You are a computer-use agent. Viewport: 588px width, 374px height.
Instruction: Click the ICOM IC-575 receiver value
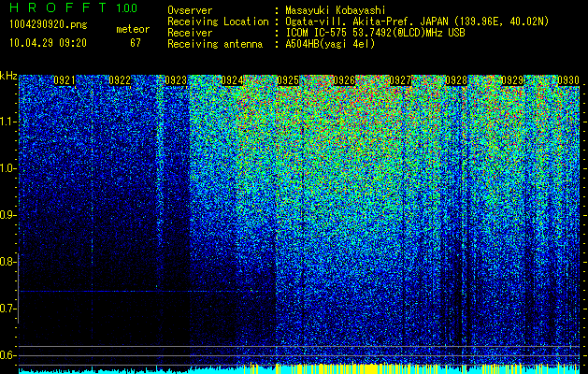tap(375, 33)
